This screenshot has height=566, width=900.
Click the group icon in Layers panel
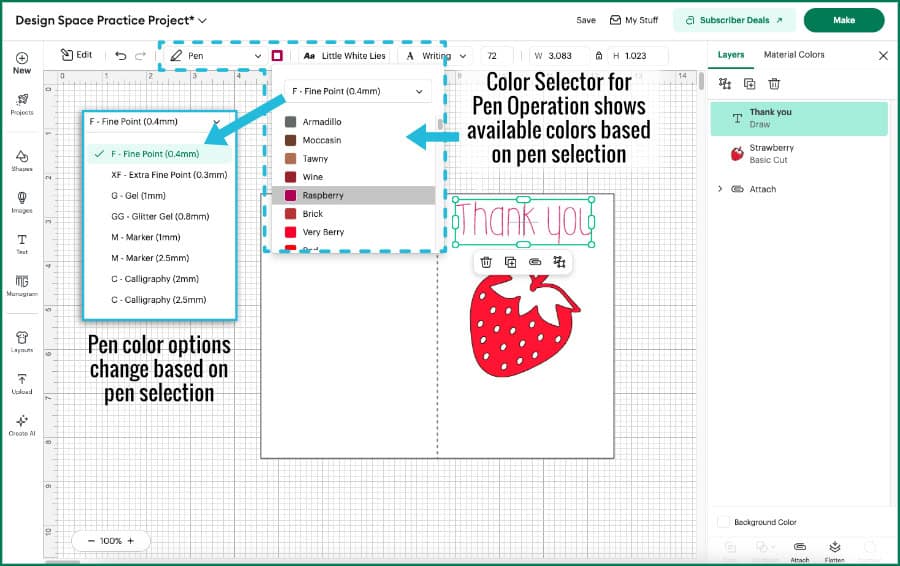point(725,84)
